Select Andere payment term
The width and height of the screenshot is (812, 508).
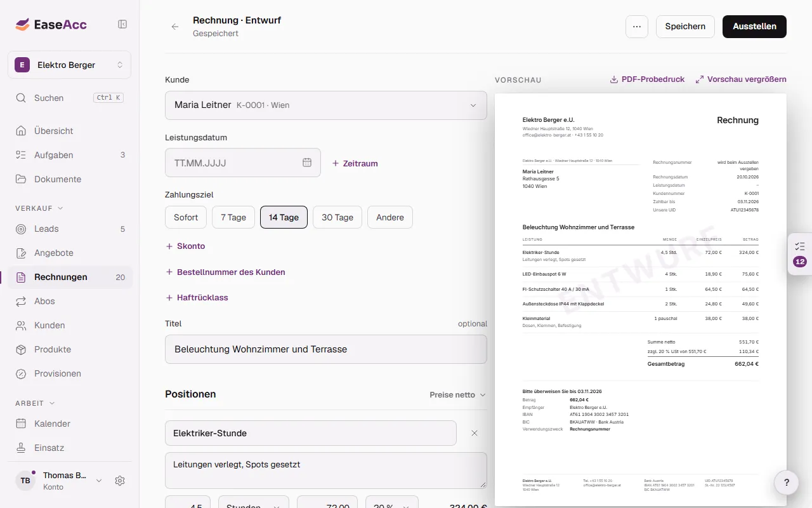click(390, 217)
